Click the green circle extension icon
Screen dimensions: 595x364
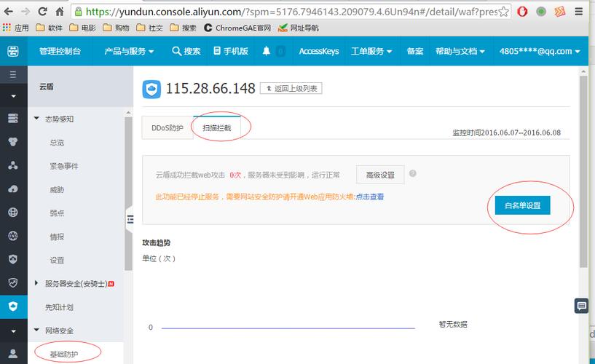pos(541,12)
